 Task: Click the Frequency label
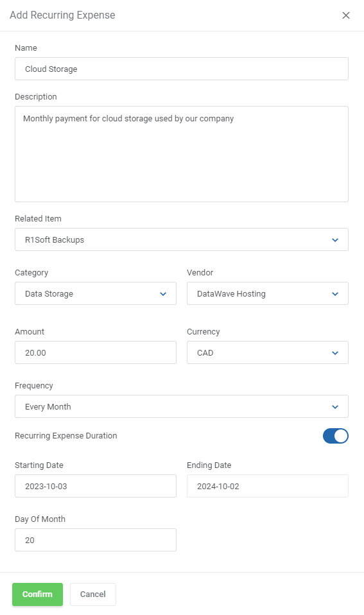pyautogui.click(x=34, y=386)
